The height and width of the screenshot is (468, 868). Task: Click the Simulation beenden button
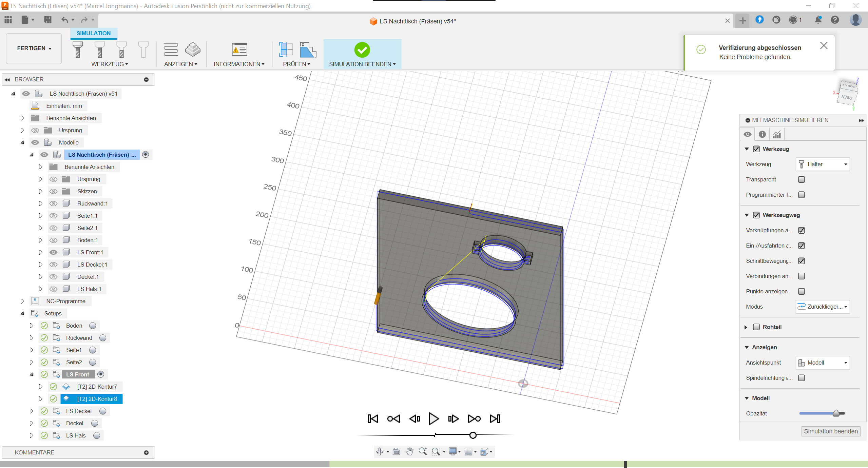pos(831,431)
